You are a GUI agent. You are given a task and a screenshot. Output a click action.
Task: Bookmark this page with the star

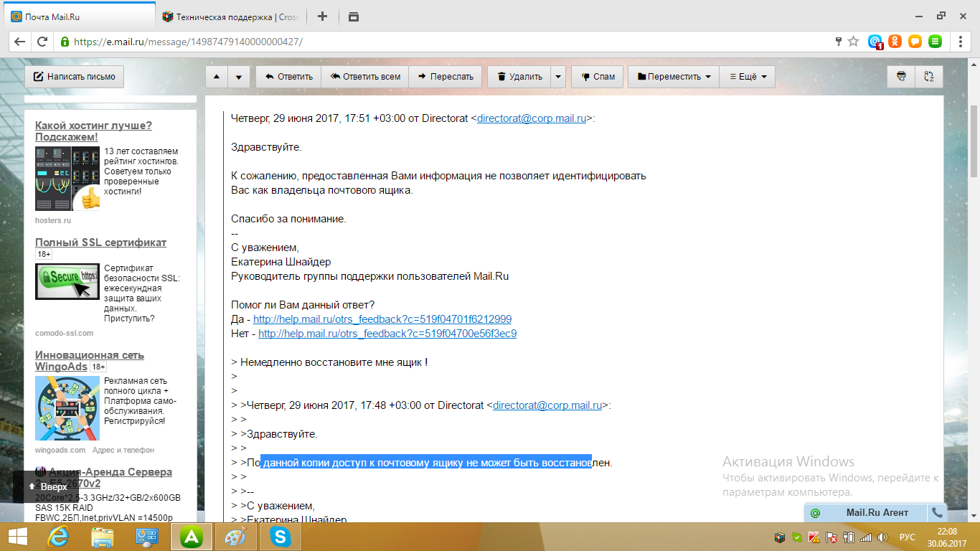(853, 42)
